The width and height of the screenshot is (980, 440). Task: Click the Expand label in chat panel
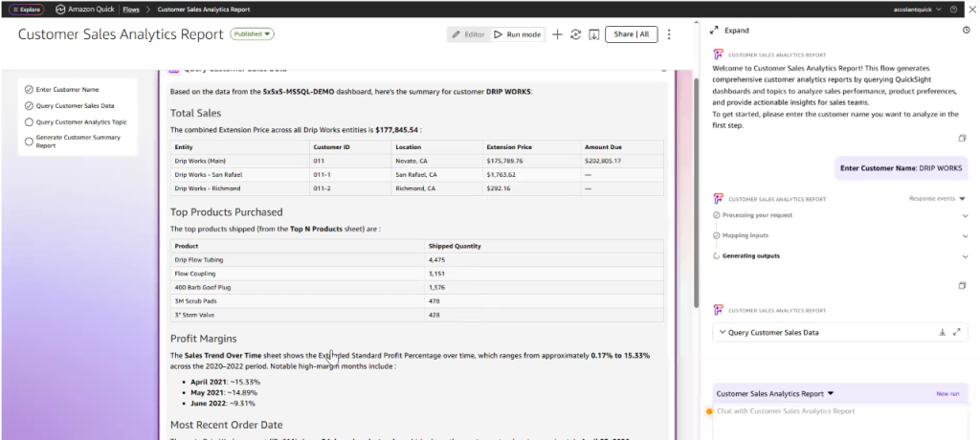tap(736, 30)
